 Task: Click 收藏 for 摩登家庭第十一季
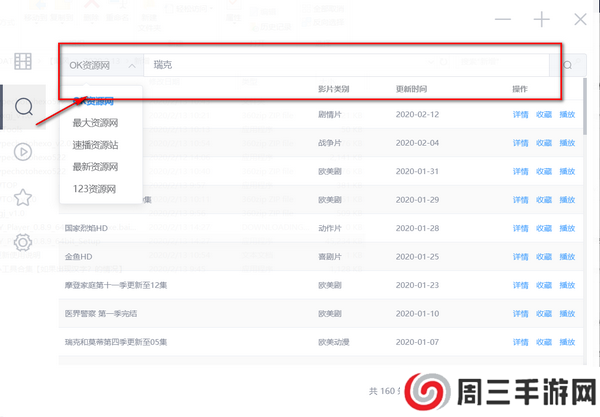(544, 285)
